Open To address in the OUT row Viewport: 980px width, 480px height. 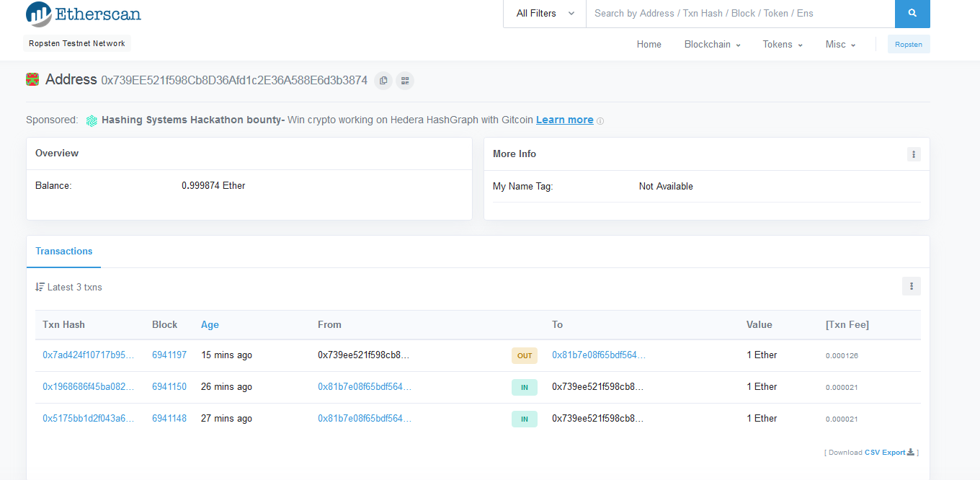(599, 355)
